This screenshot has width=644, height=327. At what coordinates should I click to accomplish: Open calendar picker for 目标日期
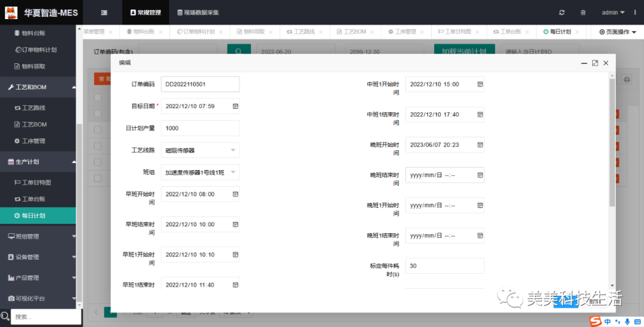click(x=236, y=106)
